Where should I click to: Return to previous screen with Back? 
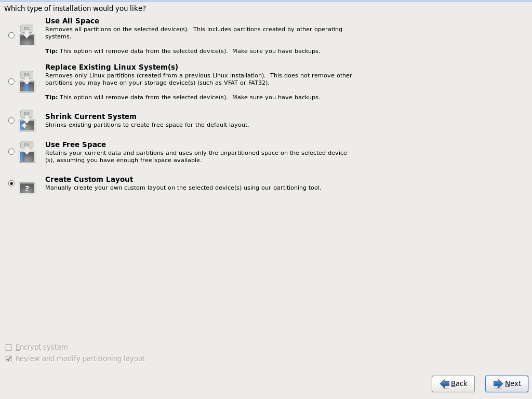tap(453, 384)
